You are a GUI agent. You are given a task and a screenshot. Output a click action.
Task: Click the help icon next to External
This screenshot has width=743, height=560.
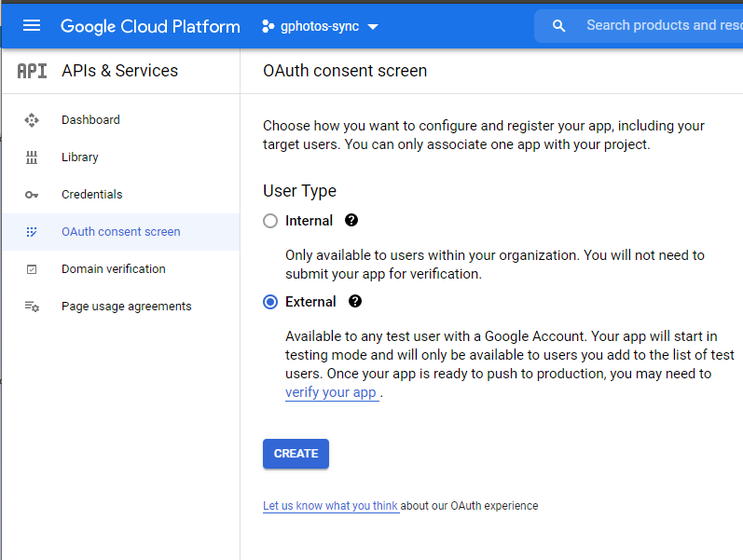[355, 302]
